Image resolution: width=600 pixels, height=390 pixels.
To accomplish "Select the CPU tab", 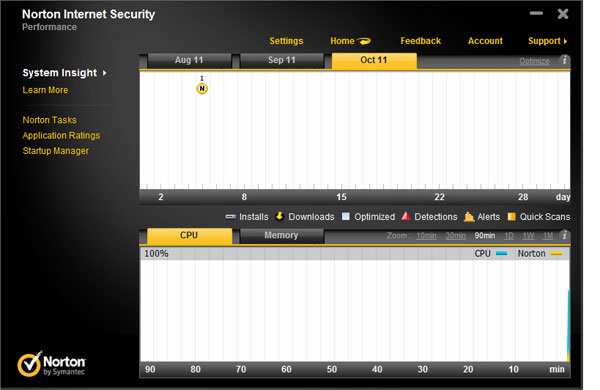I will click(x=189, y=235).
